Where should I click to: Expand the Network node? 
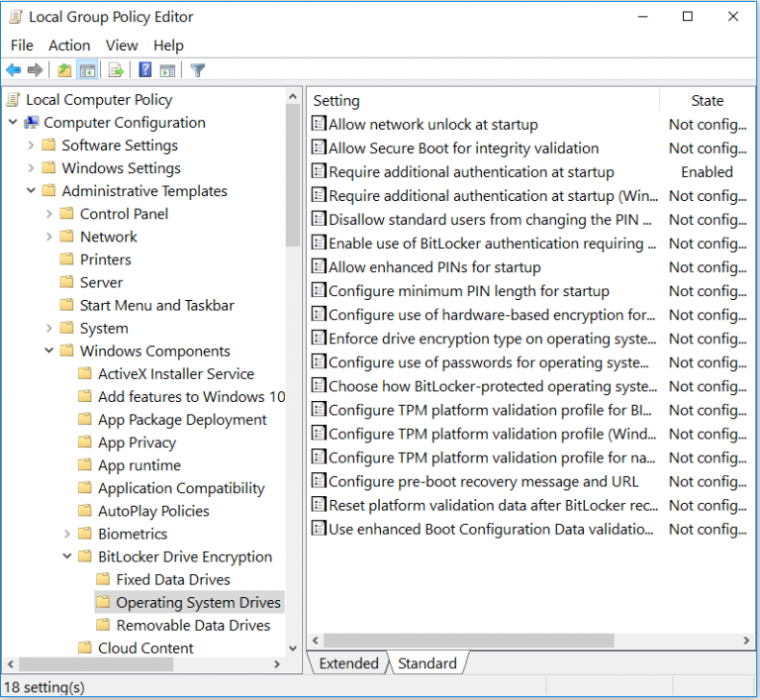(48, 237)
